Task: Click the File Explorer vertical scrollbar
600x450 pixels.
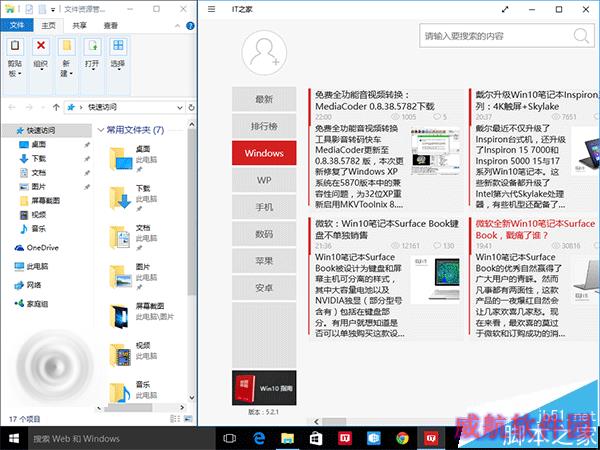Action: (x=191, y=212)
